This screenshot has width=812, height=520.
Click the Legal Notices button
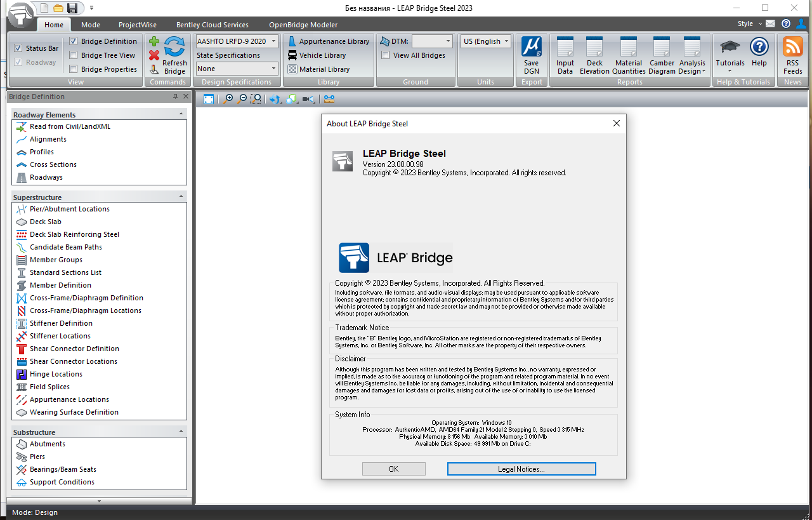(521, 469)
